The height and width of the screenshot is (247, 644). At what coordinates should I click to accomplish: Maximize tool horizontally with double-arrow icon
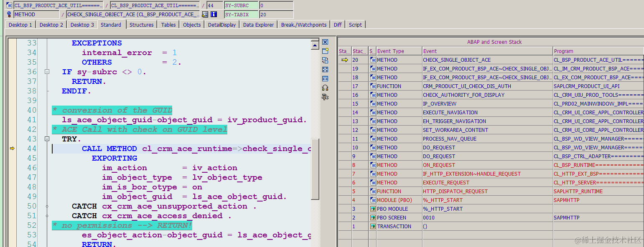click(x=325, y=78)
